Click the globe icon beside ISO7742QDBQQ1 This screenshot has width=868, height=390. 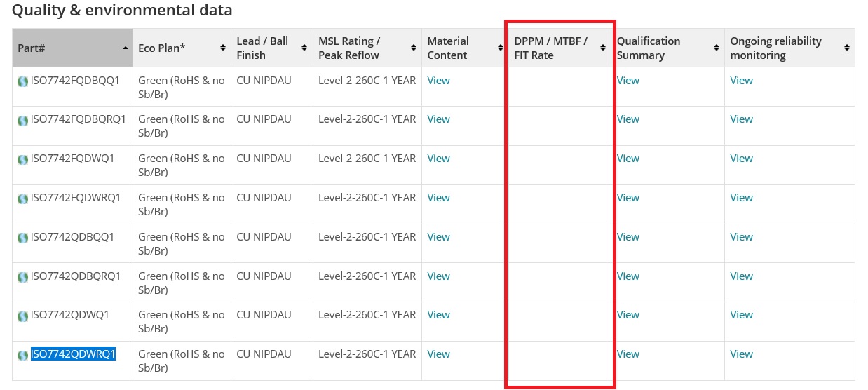(23, 238)
